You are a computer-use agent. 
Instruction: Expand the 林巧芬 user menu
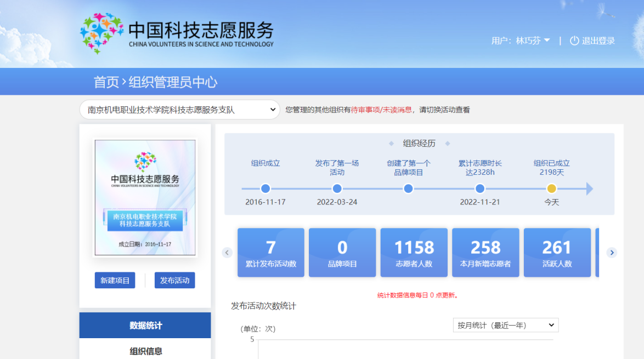pos(521,41)
